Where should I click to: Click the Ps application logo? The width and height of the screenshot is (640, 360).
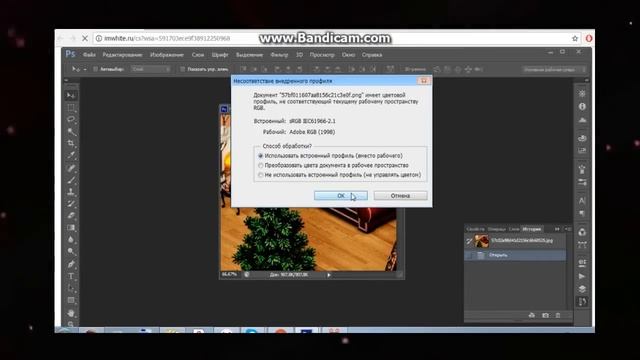70,54
